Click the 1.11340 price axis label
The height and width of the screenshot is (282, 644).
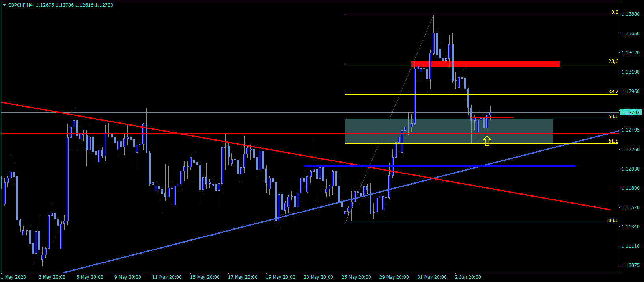630,227
